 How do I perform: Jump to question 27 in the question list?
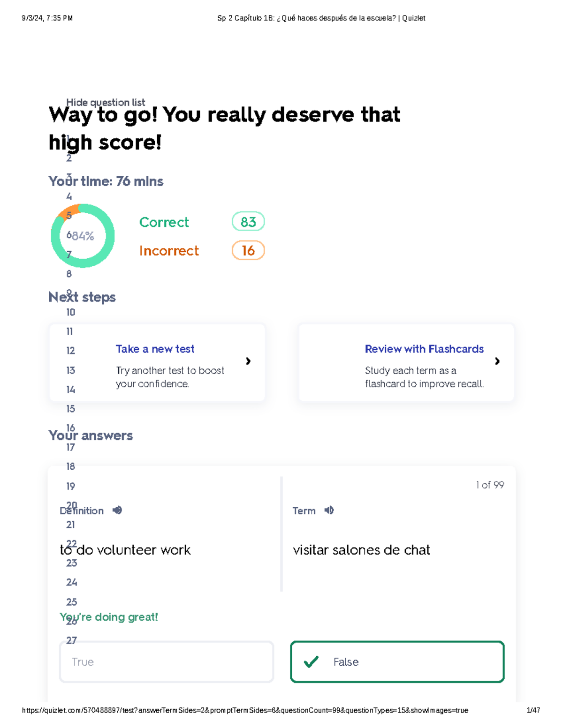tap(71, 640)
